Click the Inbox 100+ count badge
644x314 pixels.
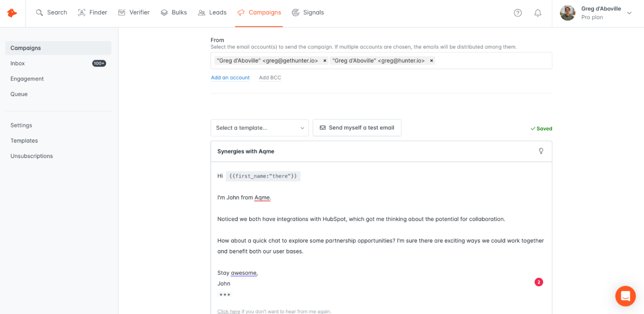99,63
